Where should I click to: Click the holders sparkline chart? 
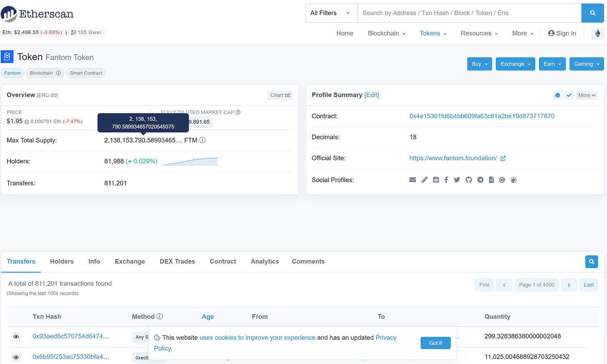tap(190, 161)
